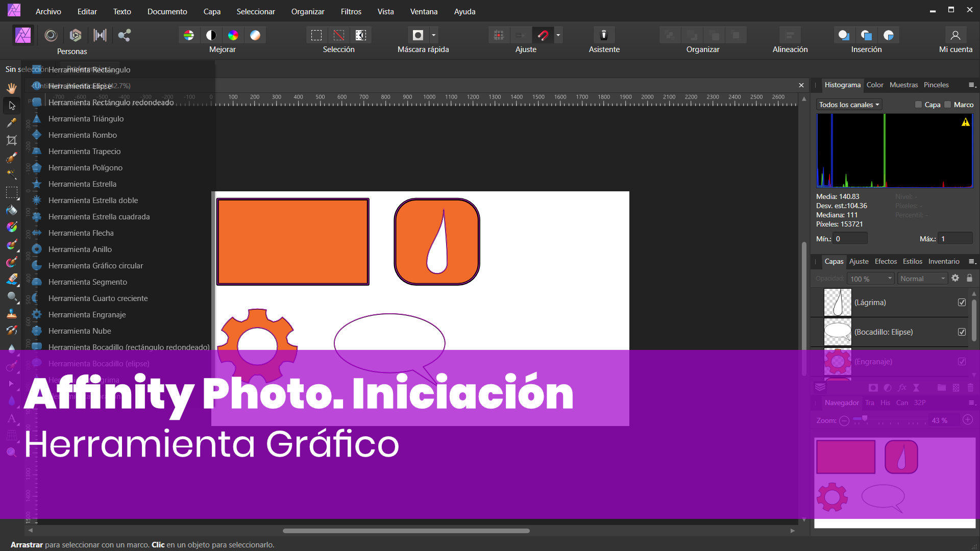The image size is (980, 551).
Task: Switch to the Photo Persona icon
Action: [23, 35]
